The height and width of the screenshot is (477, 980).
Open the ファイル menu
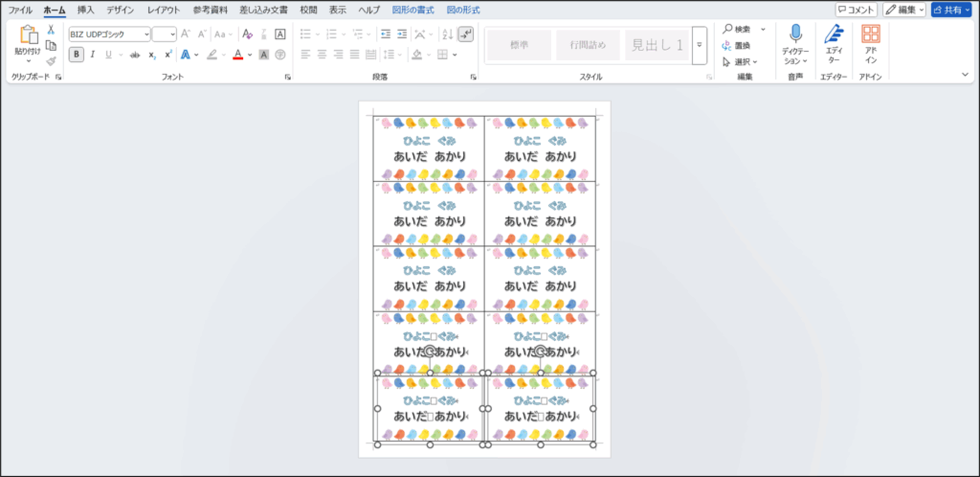pos(20,10)
